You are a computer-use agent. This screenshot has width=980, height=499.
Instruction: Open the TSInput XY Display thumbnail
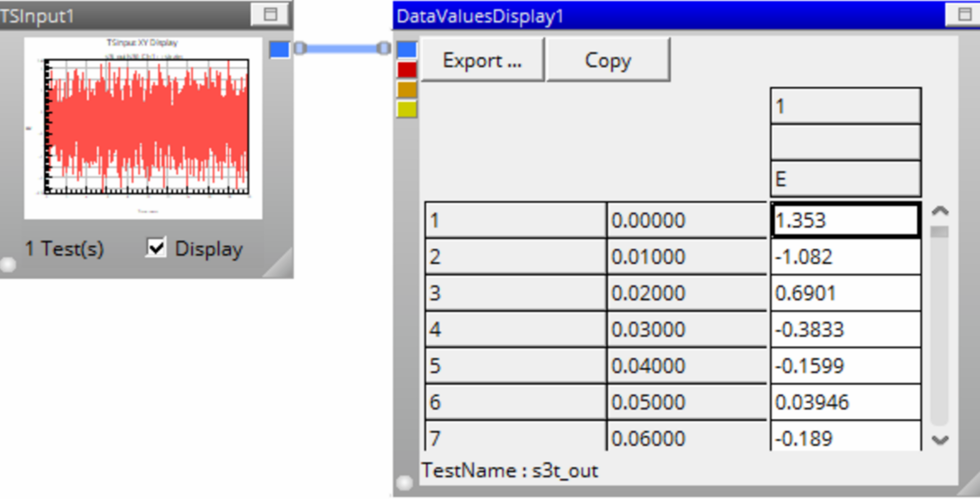tap(143, 128)
